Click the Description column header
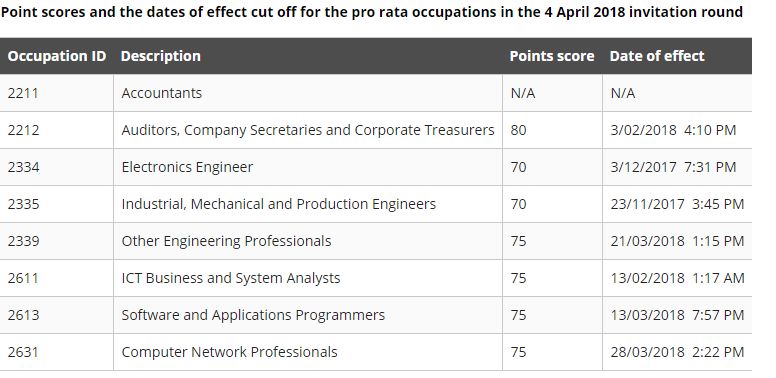This screenshot has width=776, height=378. pyautogui.click(x=160, y=56)
